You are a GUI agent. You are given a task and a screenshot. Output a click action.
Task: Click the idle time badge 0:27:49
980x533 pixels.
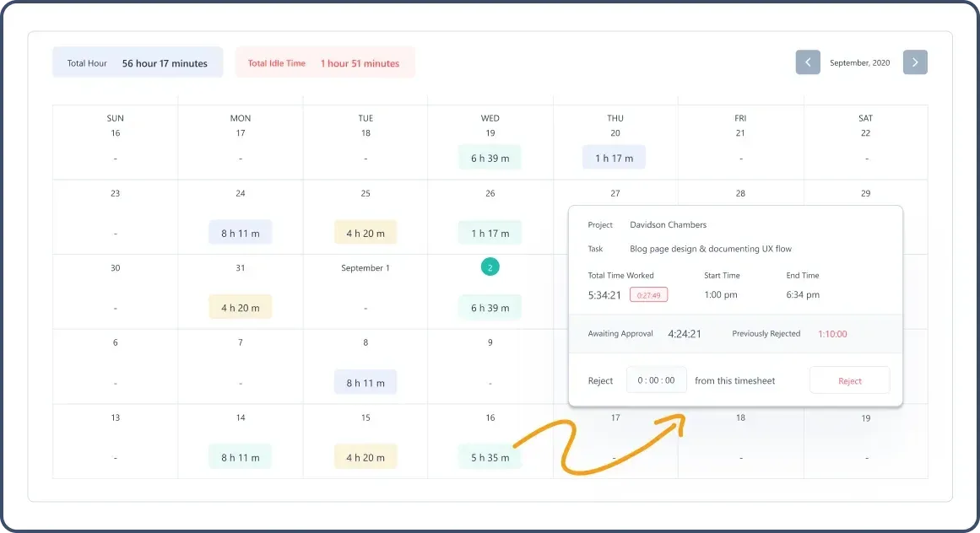[648, 294]
